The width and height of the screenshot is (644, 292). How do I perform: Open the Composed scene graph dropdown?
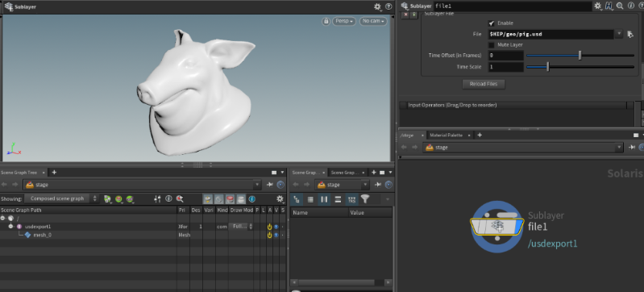61,198
